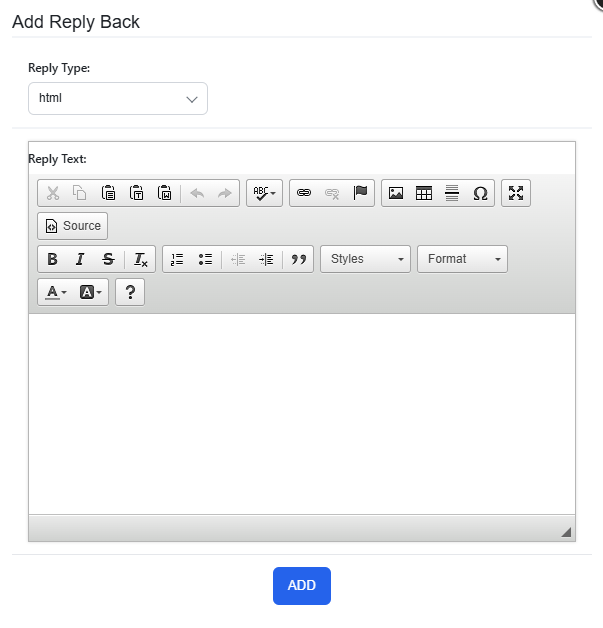Open the Reply Type html dropdown
Image resolution: width=603 pixels, height=628 pixels.
tap(118, 99)
